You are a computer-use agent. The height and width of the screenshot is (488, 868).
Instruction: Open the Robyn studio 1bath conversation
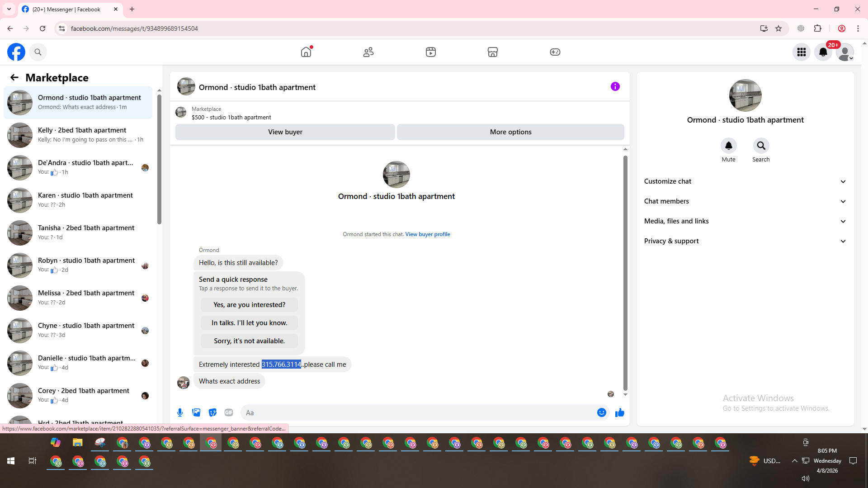(78, 265)
